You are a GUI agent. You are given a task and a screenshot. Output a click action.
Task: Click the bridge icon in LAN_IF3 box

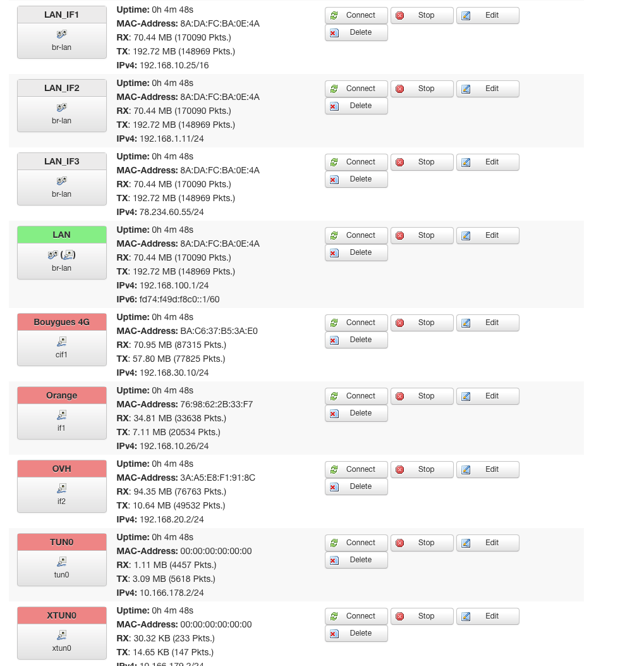point(61,181)
